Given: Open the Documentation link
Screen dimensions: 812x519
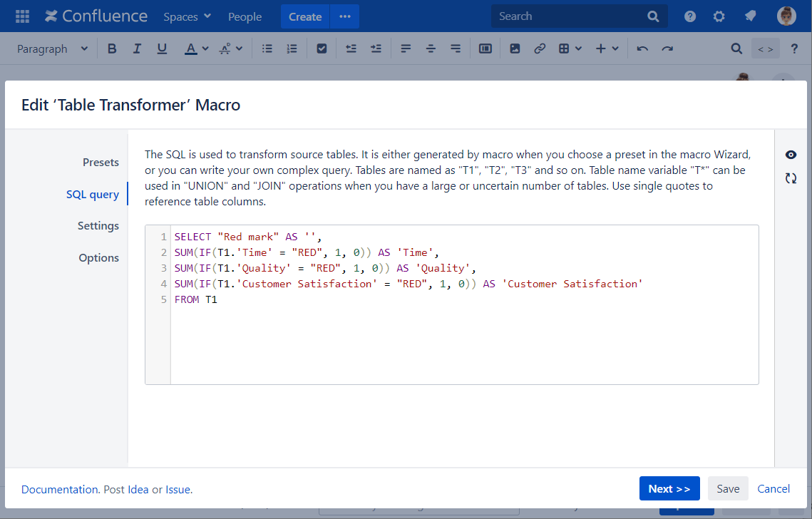Looking at the screenshot, I should tap(60, 489).
